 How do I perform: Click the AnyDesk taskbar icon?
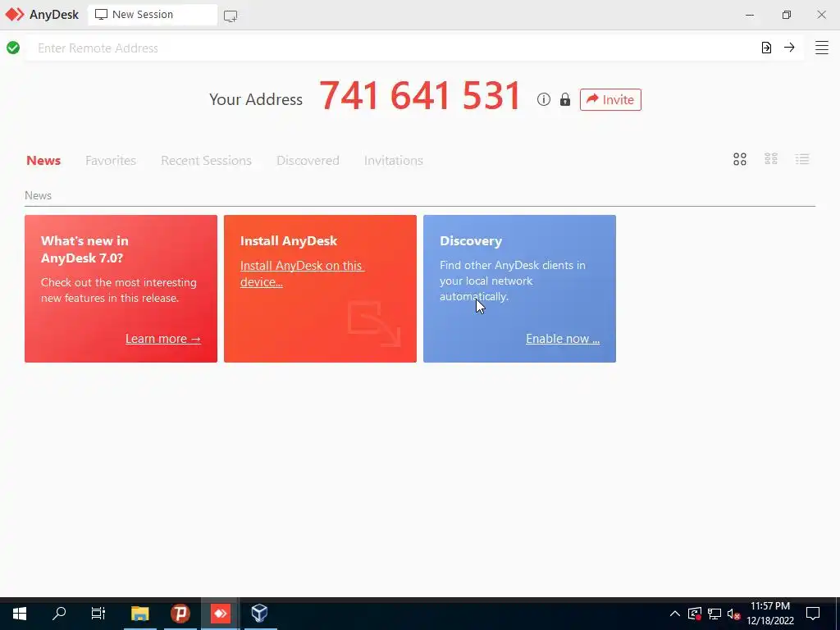(220, 613)
